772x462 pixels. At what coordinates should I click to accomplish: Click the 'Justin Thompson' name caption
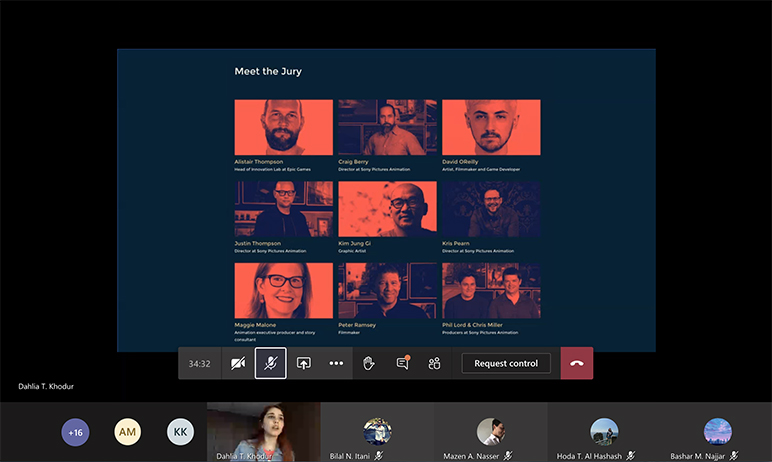257,243
